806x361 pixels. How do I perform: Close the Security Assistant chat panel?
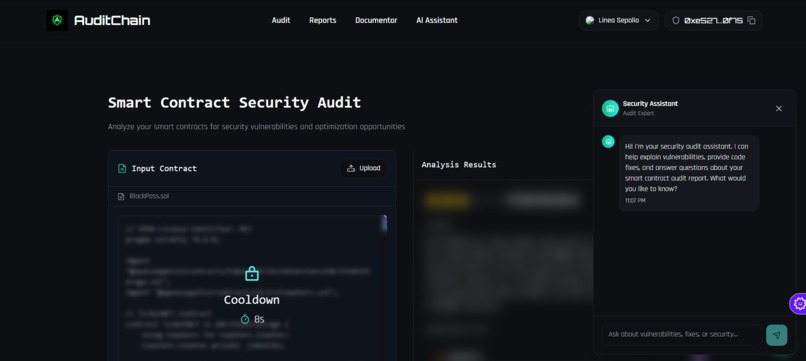778,109
